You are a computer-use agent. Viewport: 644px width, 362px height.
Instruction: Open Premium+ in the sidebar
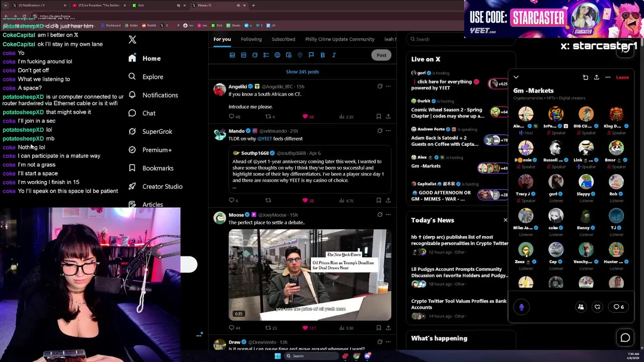(150, 150)
